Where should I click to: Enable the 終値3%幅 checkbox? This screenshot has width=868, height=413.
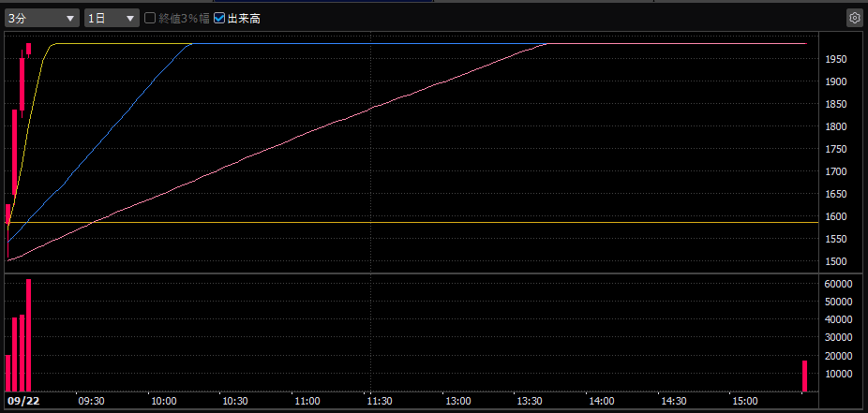point(150,18)
